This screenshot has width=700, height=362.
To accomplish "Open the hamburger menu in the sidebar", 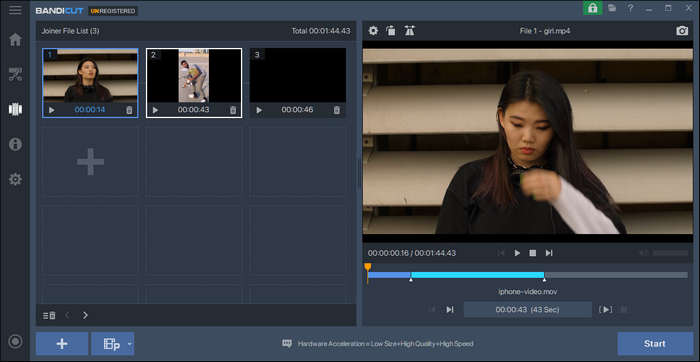I will click(15, 10).
